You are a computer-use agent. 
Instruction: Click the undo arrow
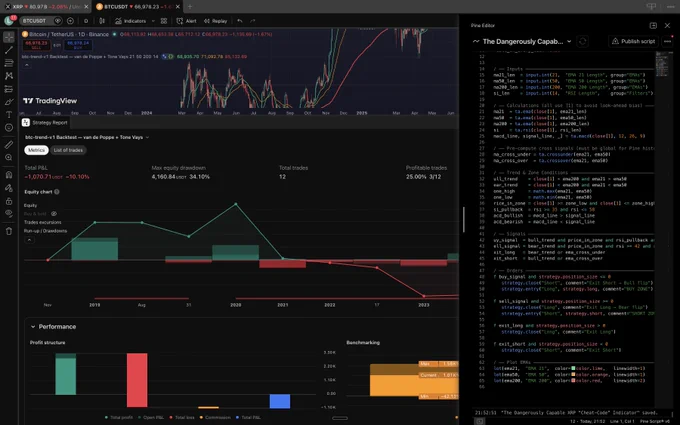(x=240, y=21)
